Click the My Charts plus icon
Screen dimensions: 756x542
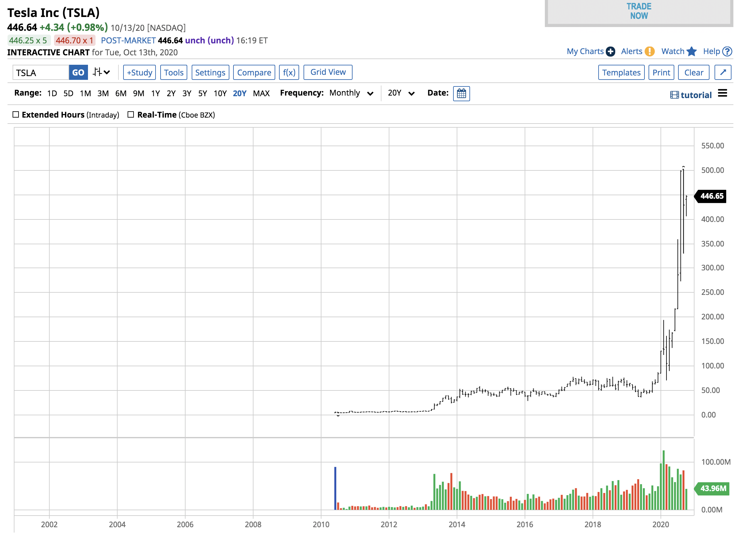610,51
